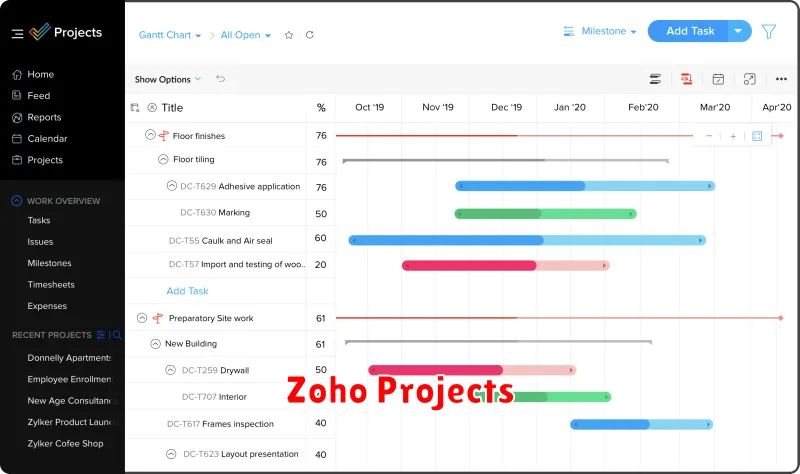Collapse the Floor finishes milestone
This screenshot has width=800, height=474.
150,135
